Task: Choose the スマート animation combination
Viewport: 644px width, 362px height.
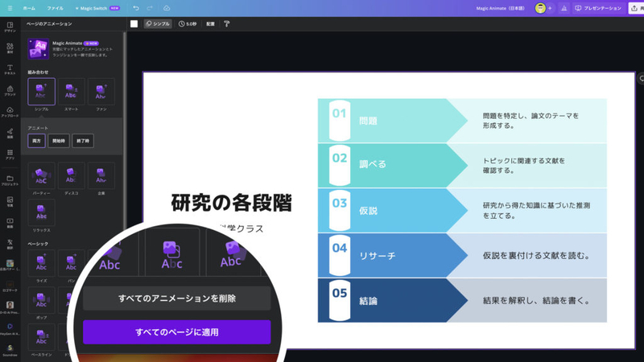Action: (x=71, y=92)
